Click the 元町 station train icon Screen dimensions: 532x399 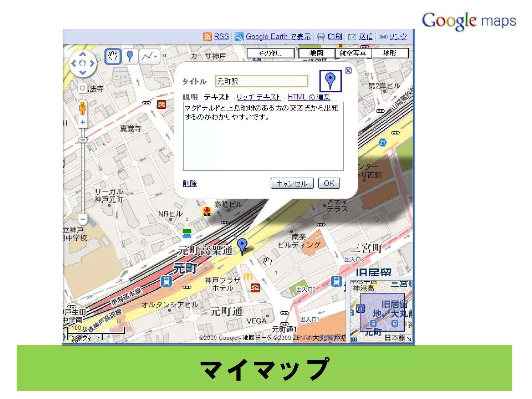pyautogui.click(x=166, y=281)
